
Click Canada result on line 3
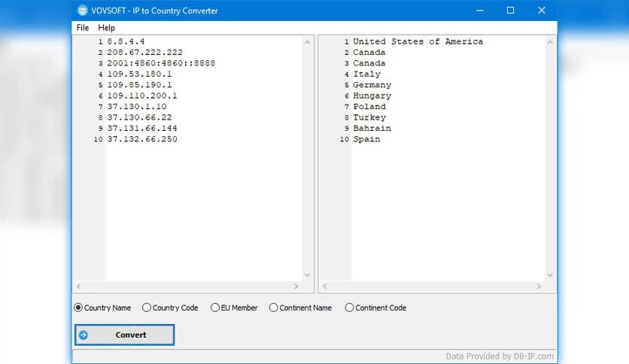pyautogui.click(x=369, y=63)
